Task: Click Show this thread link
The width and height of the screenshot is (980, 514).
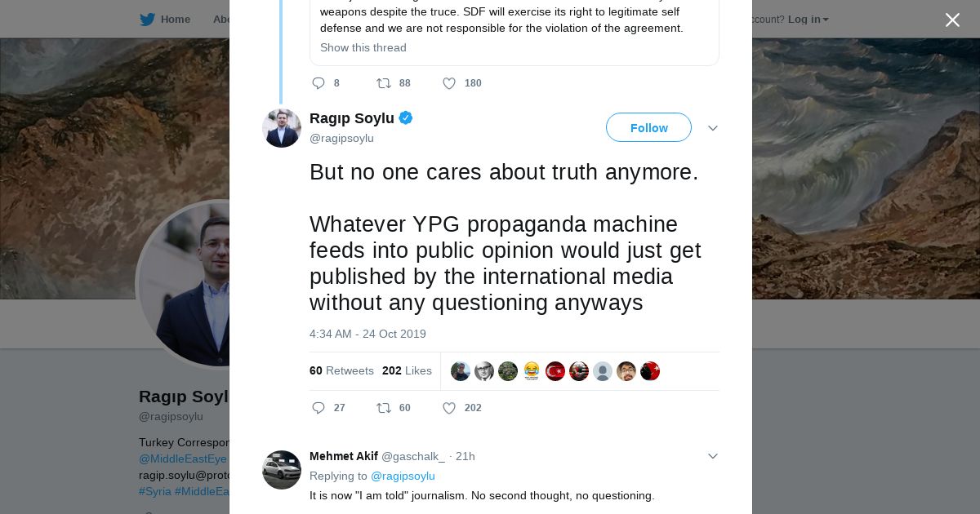Action: coord(363,47)
